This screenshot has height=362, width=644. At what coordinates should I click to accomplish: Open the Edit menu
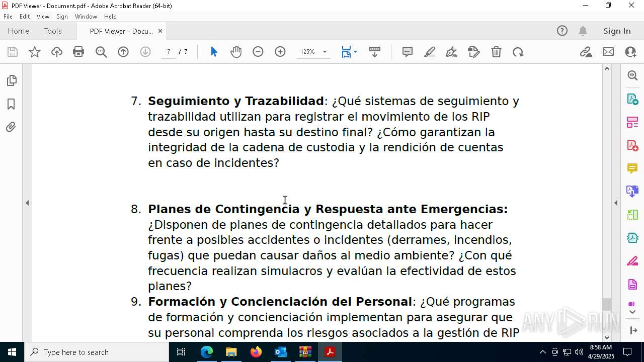25,17
